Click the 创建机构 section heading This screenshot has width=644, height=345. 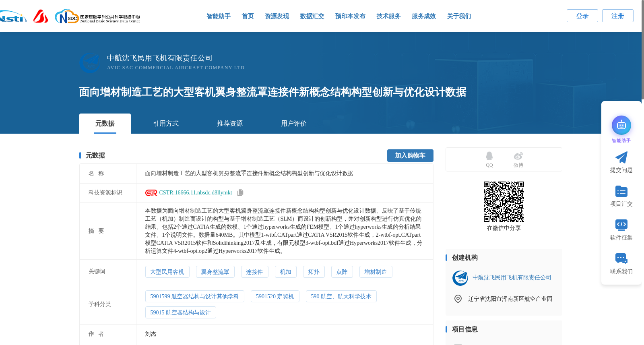pos(464,258)
